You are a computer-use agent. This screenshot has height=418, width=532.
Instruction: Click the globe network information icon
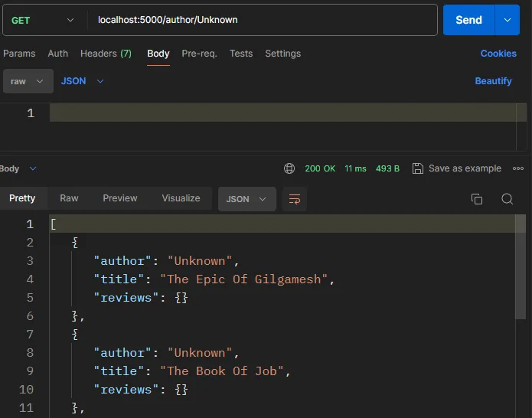pyautogui.click(x=289, y=168)
